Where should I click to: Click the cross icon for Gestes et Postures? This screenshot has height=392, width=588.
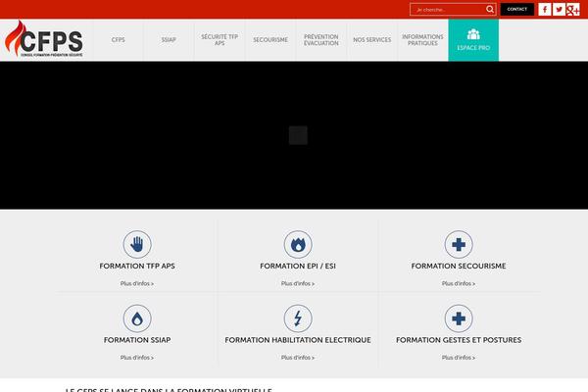(459, 318)
